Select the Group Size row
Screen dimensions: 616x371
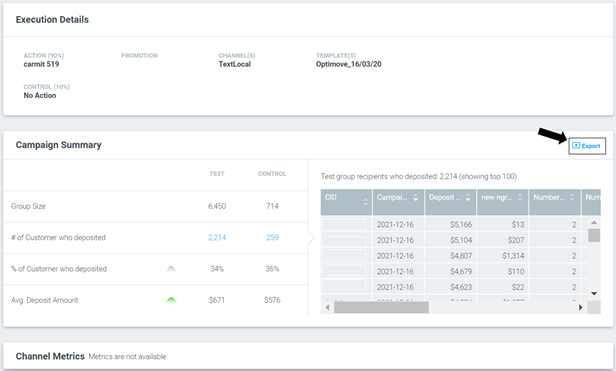(156, 206)
